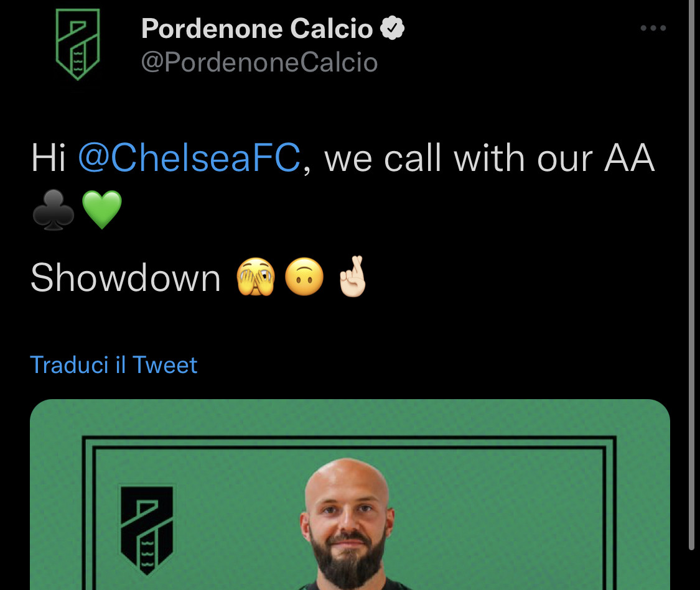Open the Pordenone Calcio profile avatar
The image size is (700, 590).
pos(77,46)
